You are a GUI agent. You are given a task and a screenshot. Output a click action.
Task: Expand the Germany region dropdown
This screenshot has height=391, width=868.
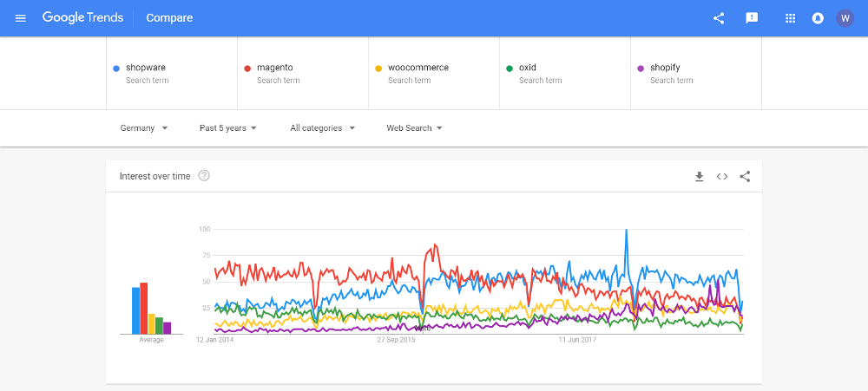coord(144,127)
